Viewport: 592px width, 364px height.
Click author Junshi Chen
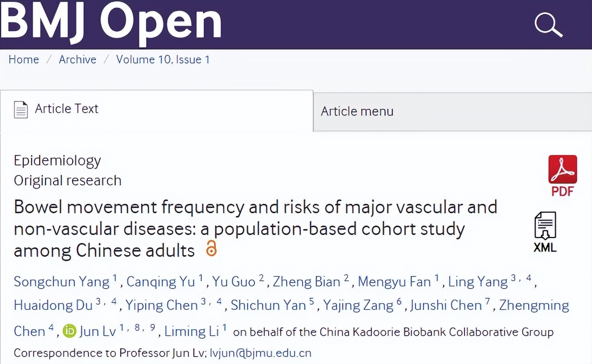(446, 305)
